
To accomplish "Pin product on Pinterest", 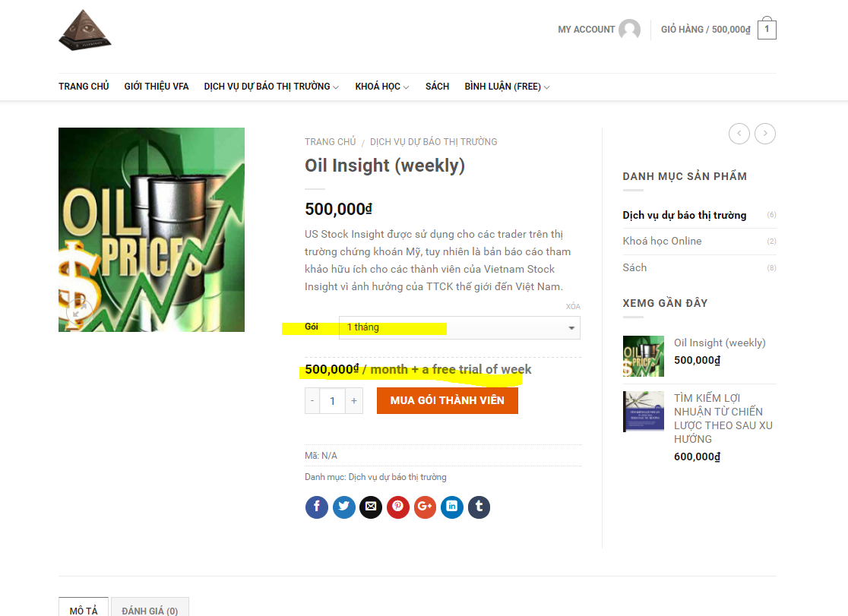I will coord(398,507).
